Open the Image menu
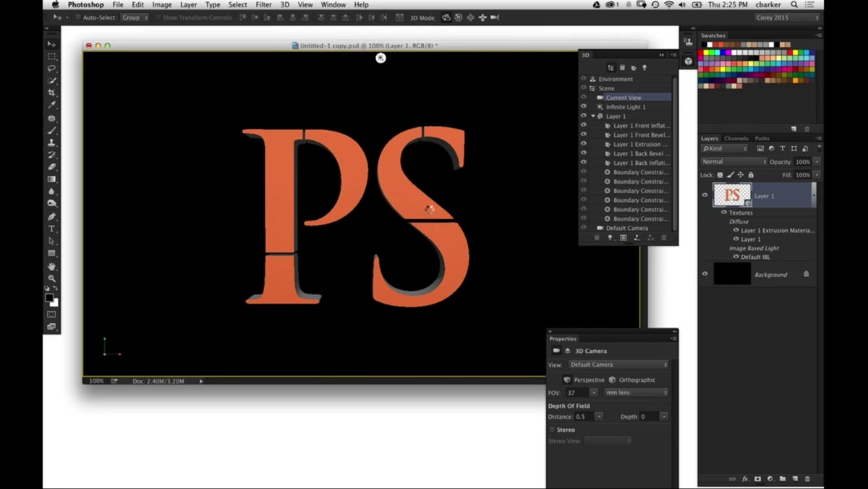 (x=162, y=4)
